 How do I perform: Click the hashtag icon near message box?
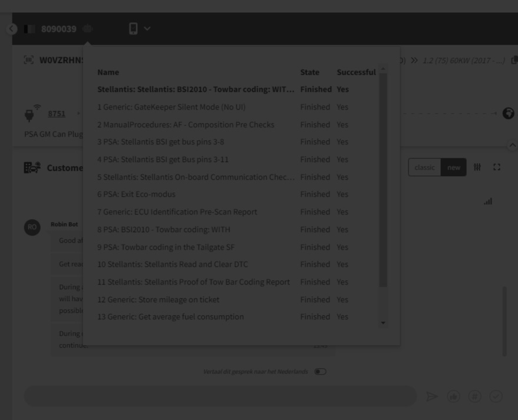coord(474,396)
